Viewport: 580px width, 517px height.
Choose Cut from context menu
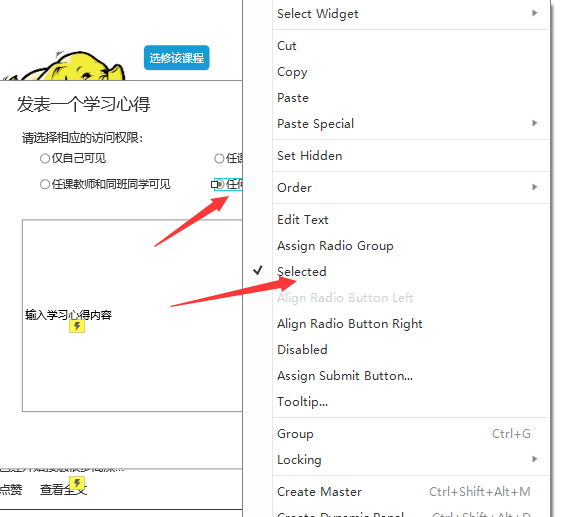[411, 46]
